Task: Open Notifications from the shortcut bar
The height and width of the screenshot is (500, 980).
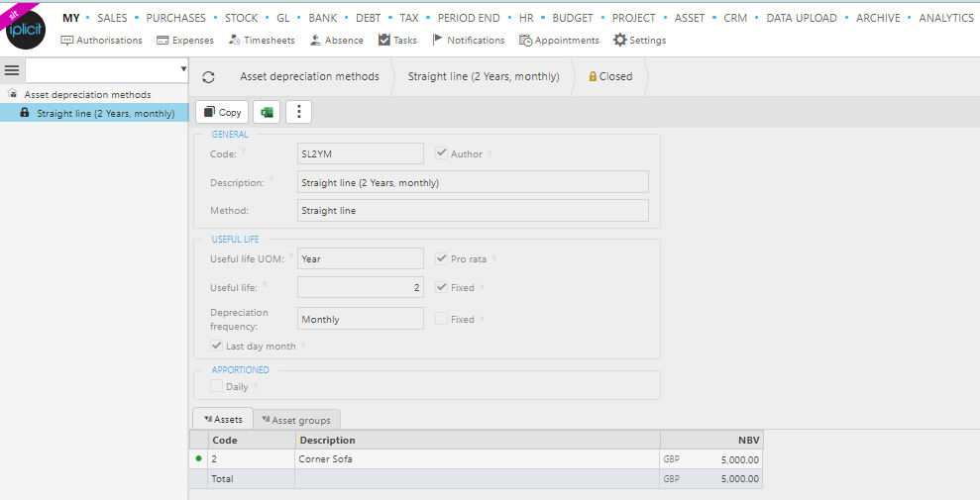Action: pyautogui.click(x=468, y=40)
